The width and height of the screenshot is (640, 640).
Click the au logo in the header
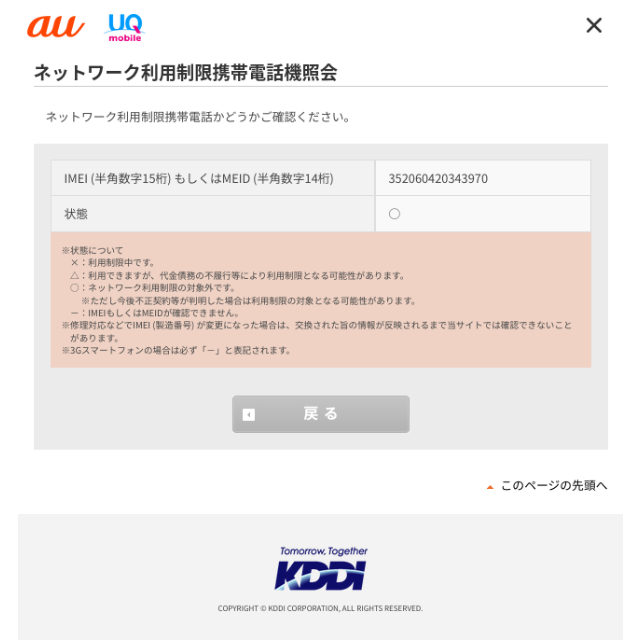[x=56, y=27]
